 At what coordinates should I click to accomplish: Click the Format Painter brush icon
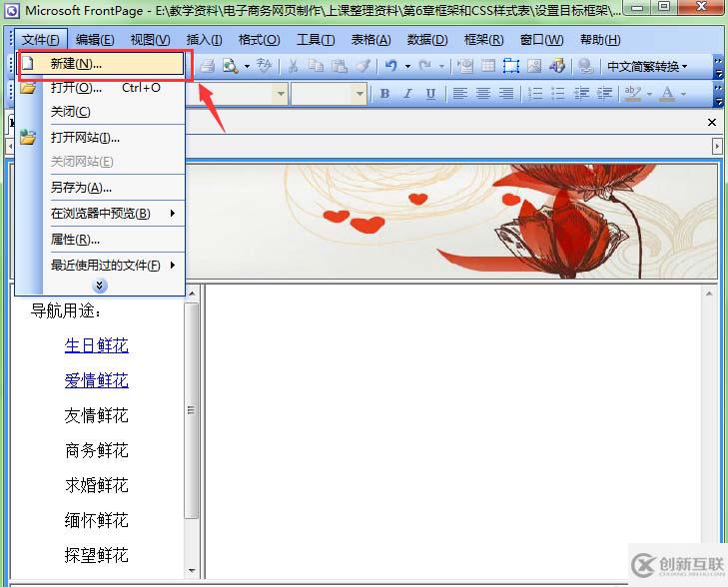pos(363,66)
